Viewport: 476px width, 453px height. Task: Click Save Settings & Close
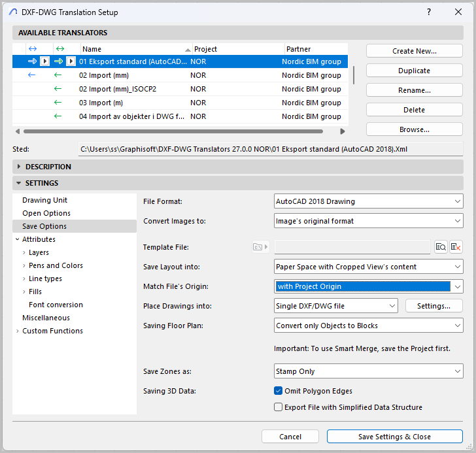[394, 437]
